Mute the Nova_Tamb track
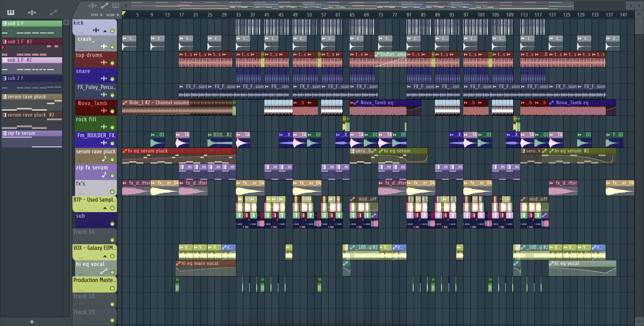 tap(112, 111)
